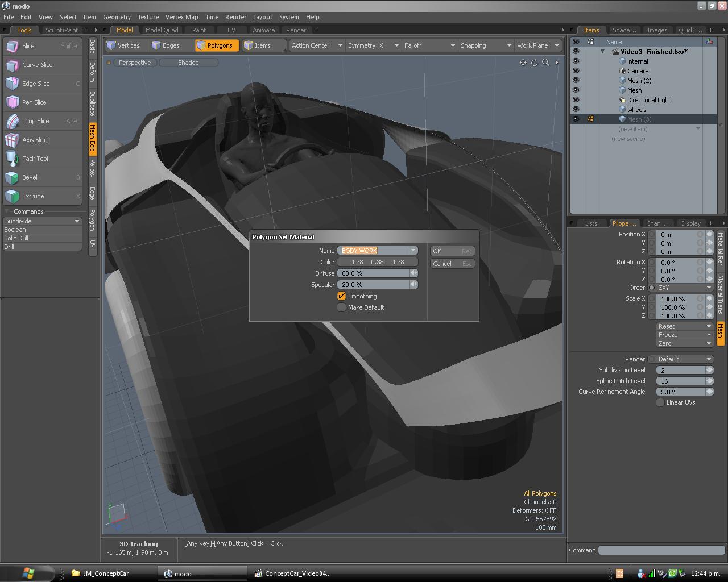
Task: Click the Command input field
Action: click(661, 550)
